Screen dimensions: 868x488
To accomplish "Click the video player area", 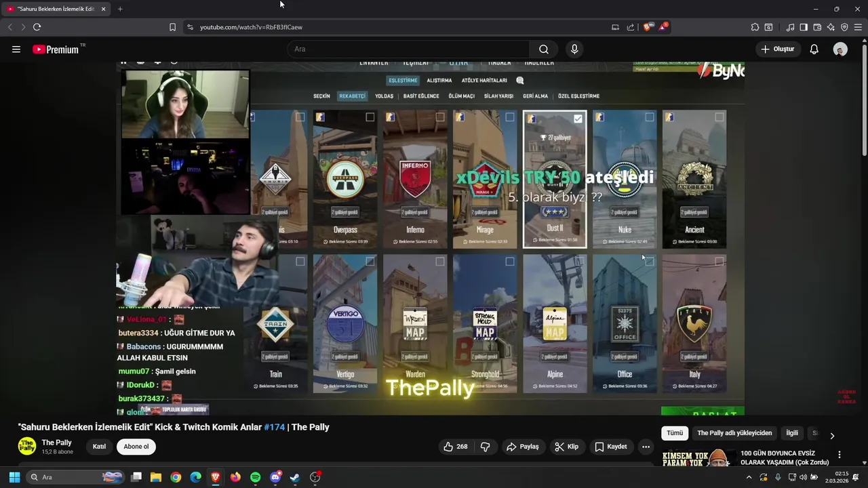I will 430,239.
